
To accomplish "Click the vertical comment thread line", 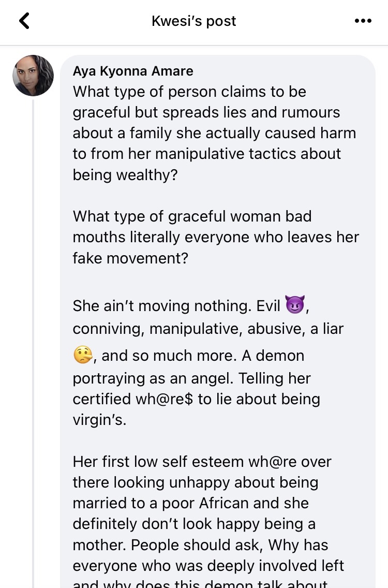I will (33, 336).
